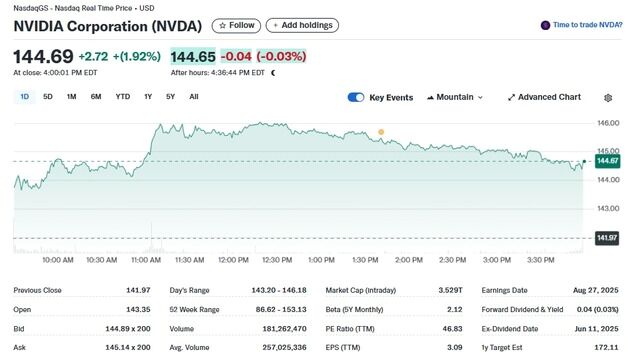Image resolution: width=628 pixels, height=362 pixels.
Task: Choose the YTD chart range
Action: point(123,97)
